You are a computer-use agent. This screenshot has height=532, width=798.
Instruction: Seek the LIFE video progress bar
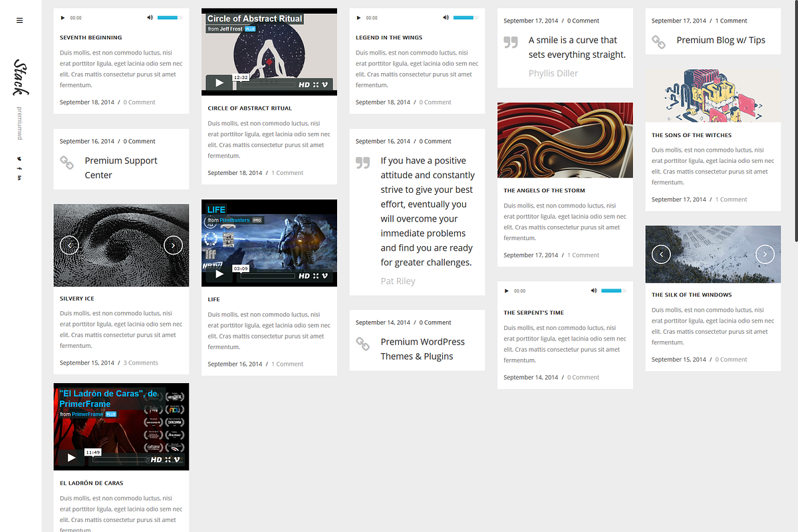(268, 276)
